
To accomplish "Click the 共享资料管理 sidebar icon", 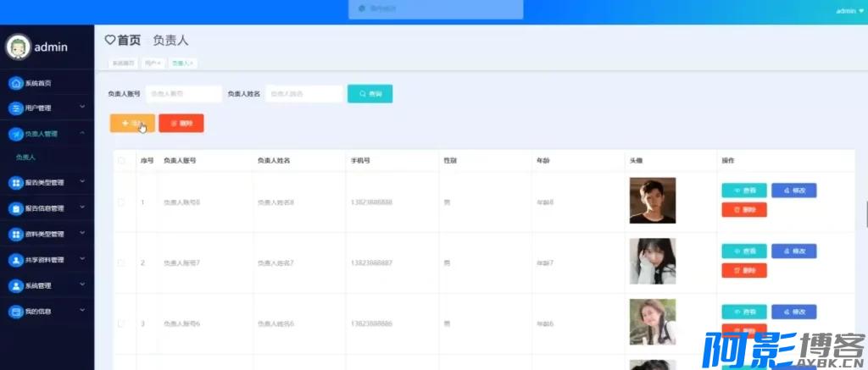I will coord(15,260).
